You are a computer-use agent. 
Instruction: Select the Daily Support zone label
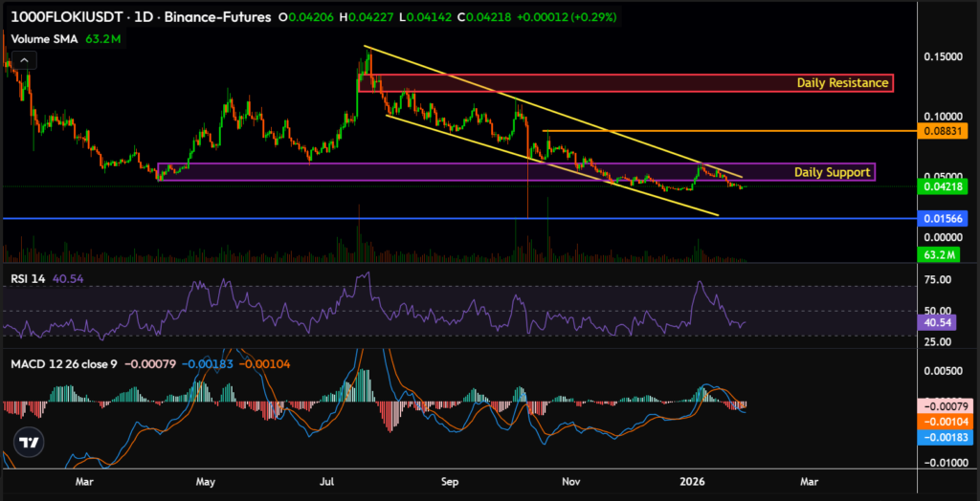(x=832, y=172)
